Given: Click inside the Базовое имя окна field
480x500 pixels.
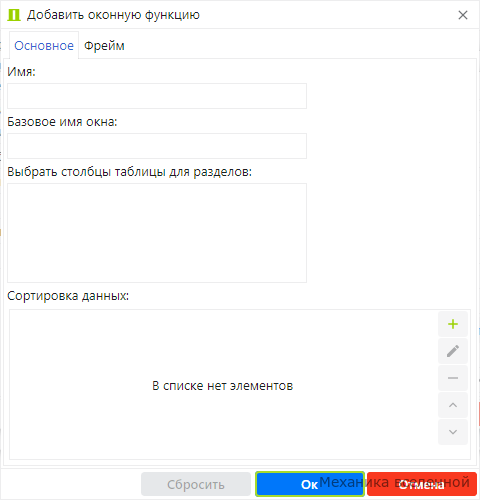Looking at the screenshot, I should [x=157, y=146].
